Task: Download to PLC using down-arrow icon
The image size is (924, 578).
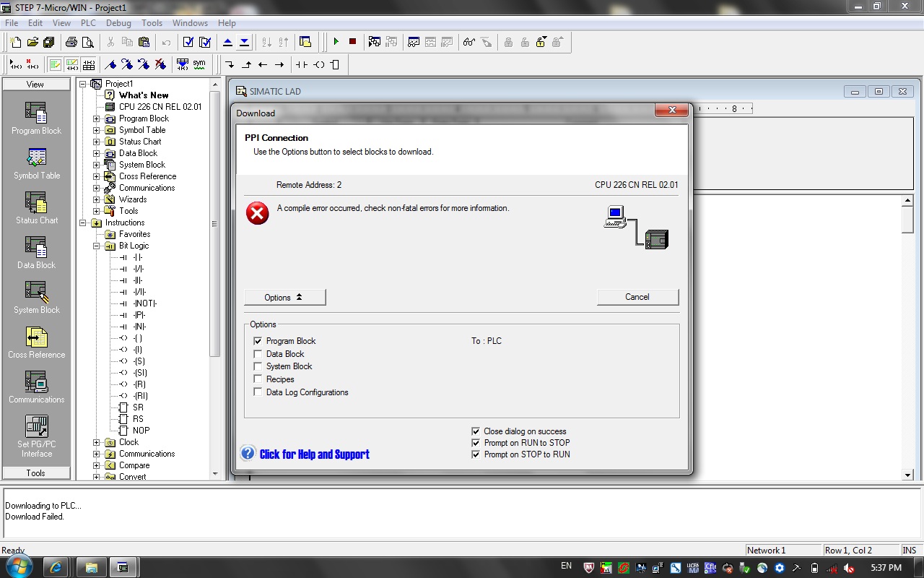Action: click(244, 42)
